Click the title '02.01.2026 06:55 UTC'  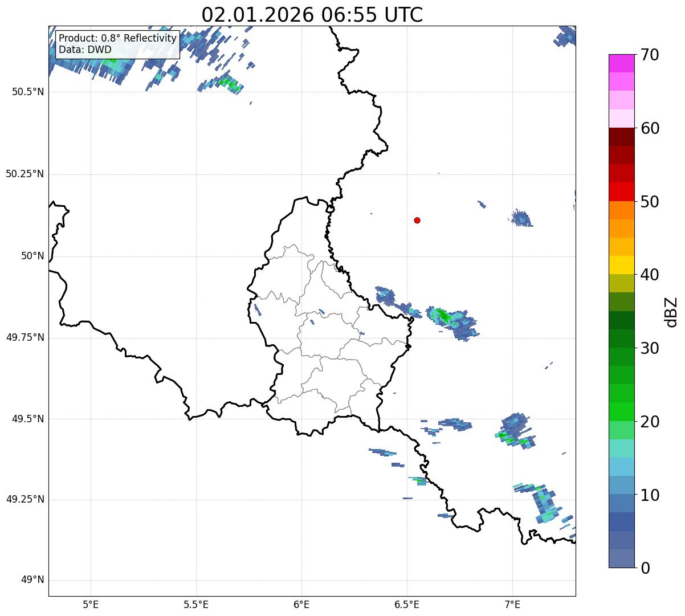(312, 14)
